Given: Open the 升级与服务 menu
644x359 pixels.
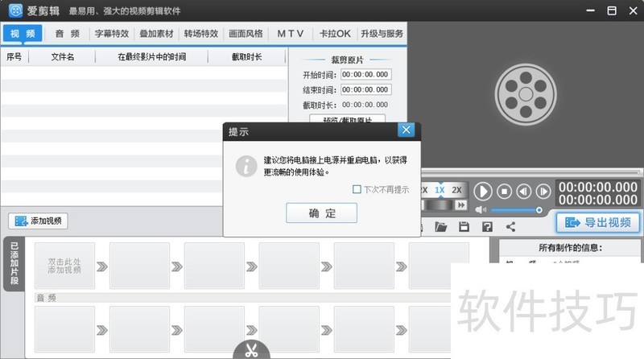Looking at the screenshot, I should pos(382,34).
